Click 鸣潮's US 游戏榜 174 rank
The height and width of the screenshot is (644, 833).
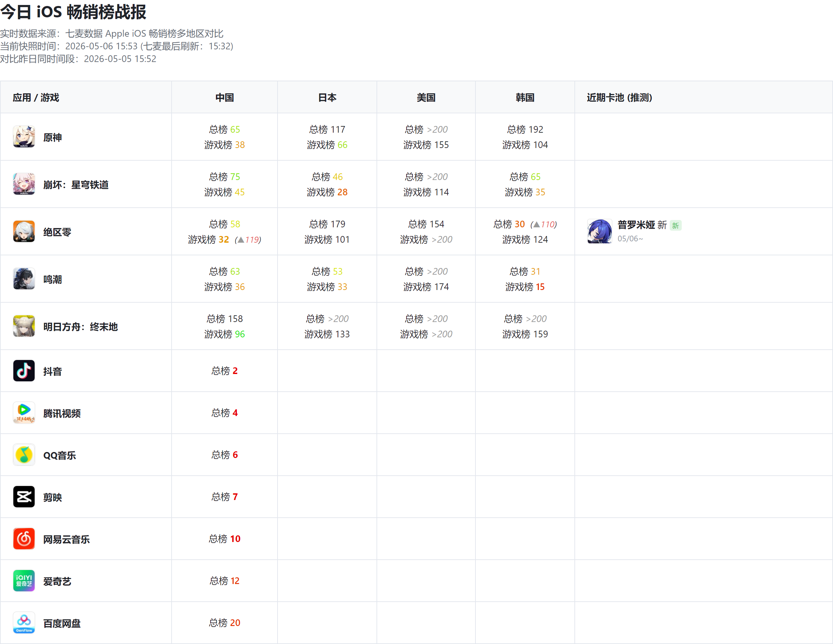click(x=426, y=287)
